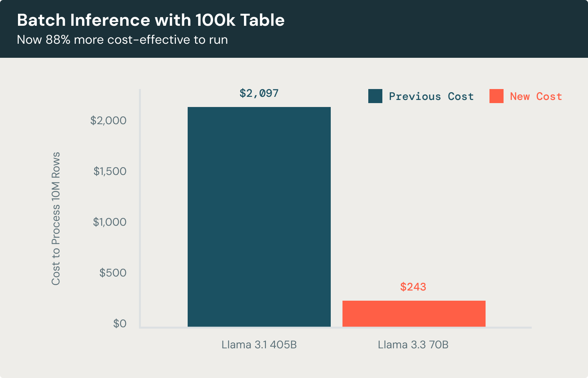
Task: Click the orange New Cost legend swatch
Action: coord(496,96)
